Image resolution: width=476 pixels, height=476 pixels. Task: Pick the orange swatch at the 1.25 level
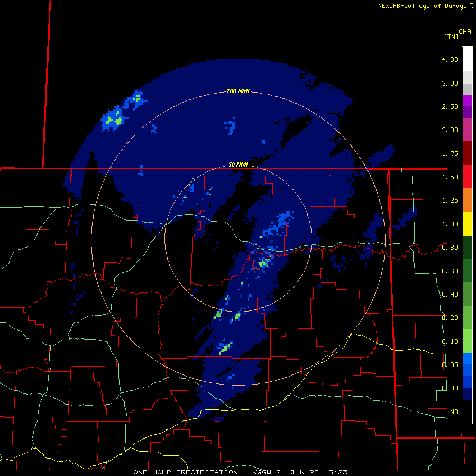coord(467,200)
